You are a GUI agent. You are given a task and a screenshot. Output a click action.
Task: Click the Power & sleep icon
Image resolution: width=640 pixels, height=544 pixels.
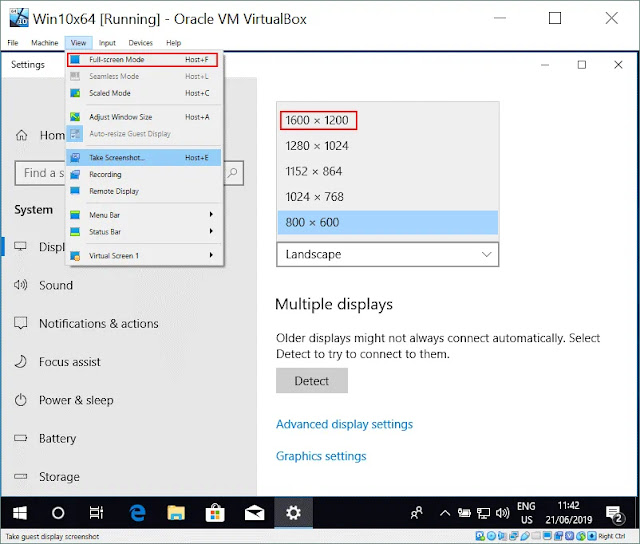[x=20, y=400]
